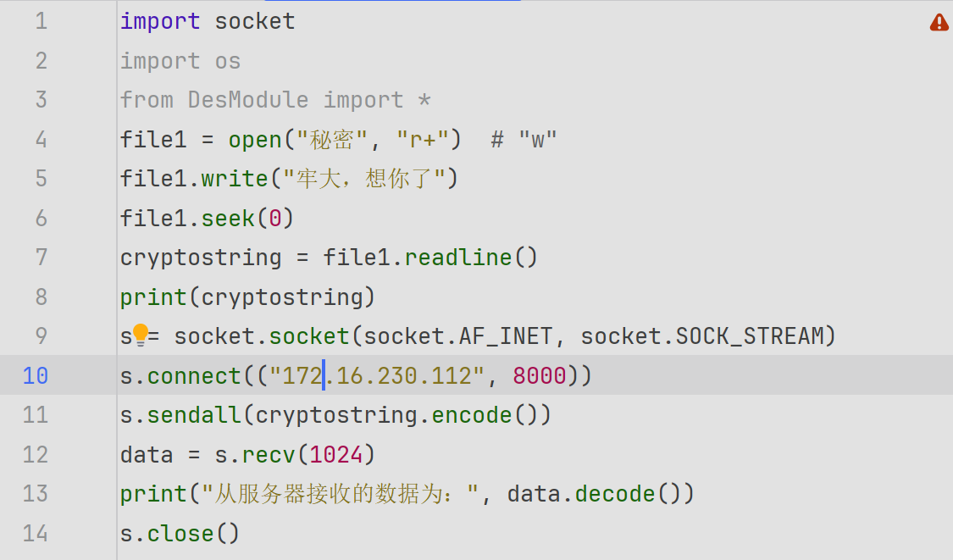Click the red error indicator icon
Screen dimensions: 953x560
pos(939,23)
